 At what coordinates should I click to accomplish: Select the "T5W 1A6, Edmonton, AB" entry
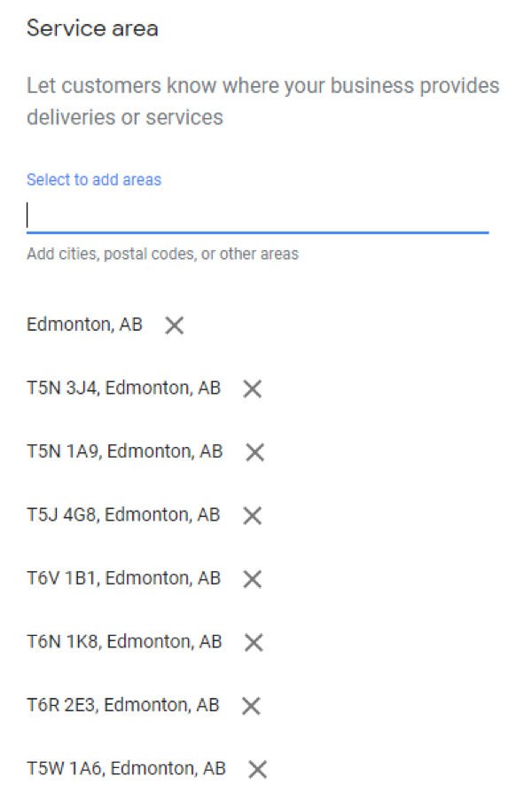(x=126, y=769)
